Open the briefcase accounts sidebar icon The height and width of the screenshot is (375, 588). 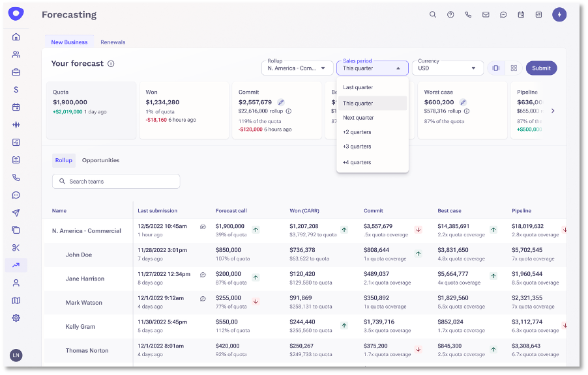[16, 72]
